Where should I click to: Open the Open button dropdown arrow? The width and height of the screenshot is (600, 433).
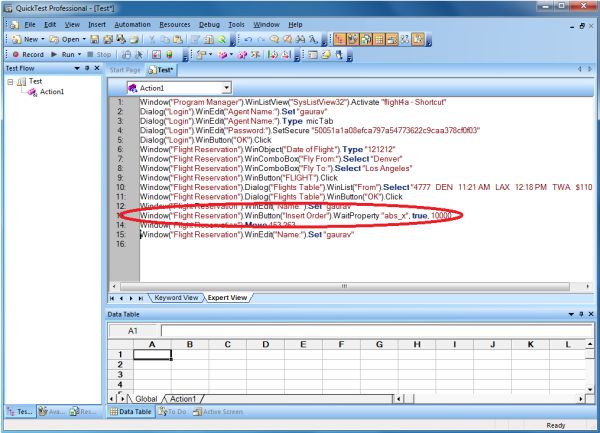pyautogui.click(x=84, y=39)
